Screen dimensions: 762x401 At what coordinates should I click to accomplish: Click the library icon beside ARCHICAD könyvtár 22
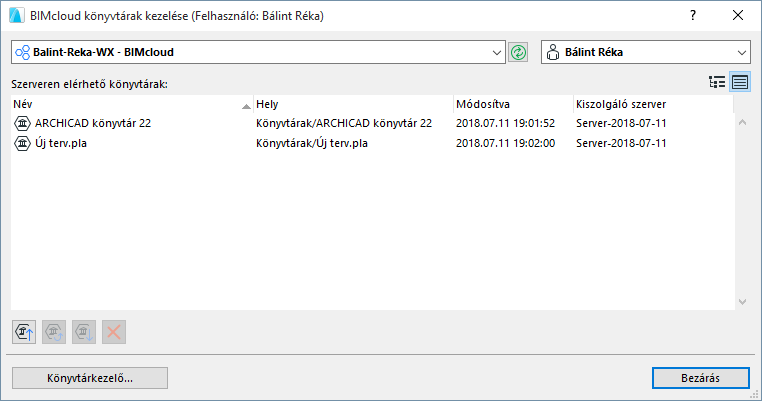[x=22, y=123]
